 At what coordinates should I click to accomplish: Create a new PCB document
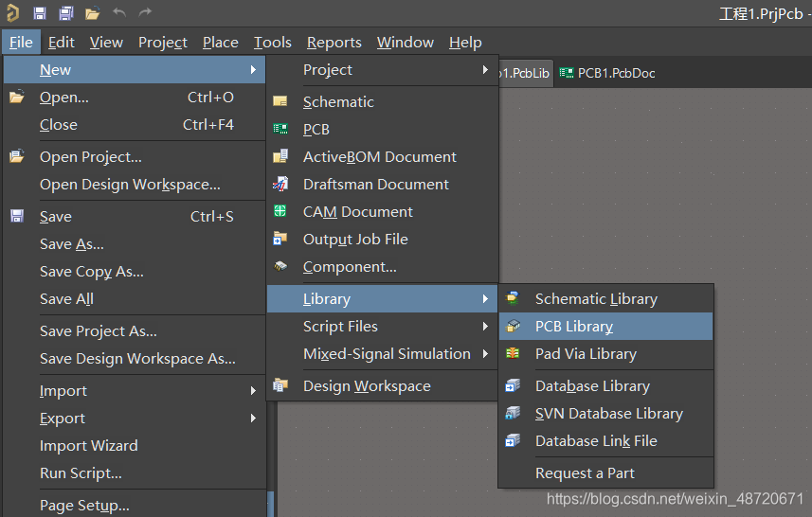coord(316,130)
